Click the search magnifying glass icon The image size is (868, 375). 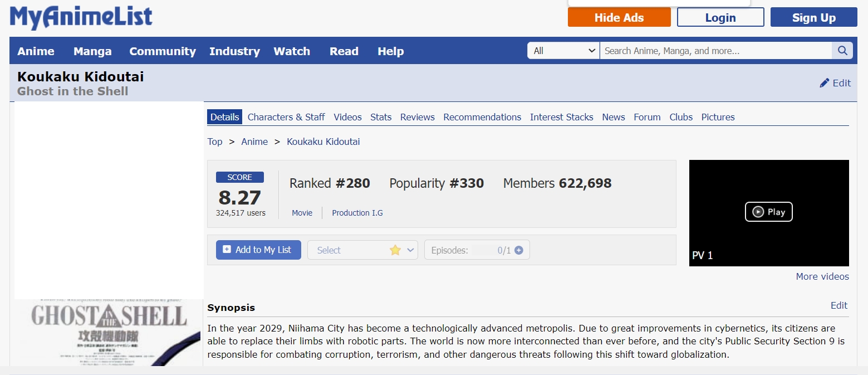(842, 51)
